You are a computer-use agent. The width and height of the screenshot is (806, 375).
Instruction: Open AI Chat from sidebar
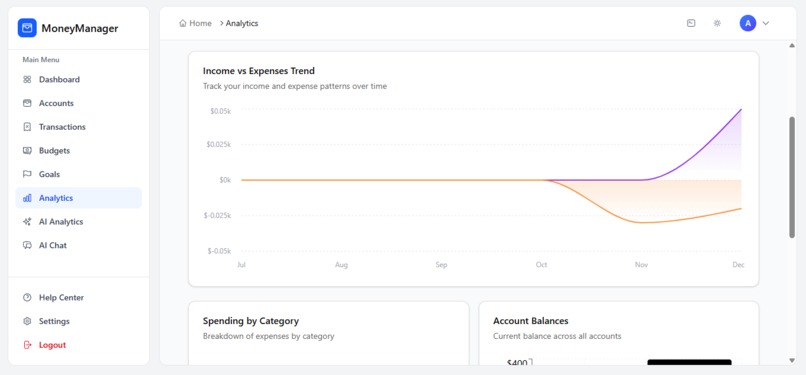[x=79, y=245]
